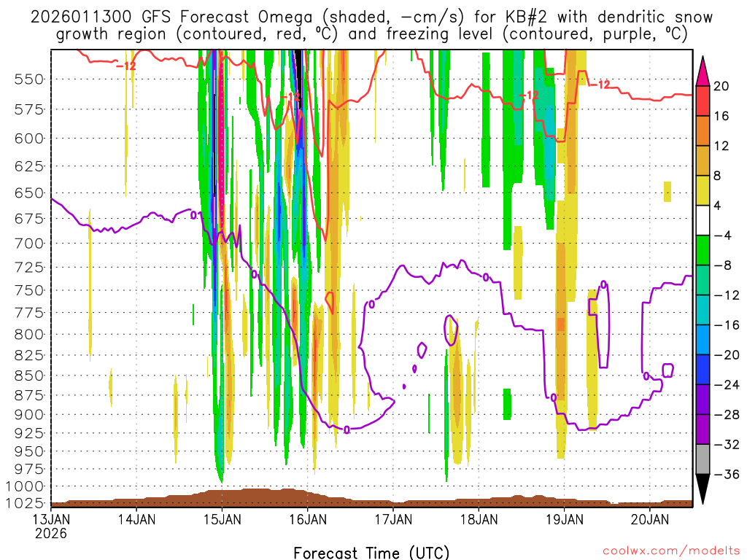Click the colorbar value -28
Screen dimensions: 747x560
(x=727, y=415)
